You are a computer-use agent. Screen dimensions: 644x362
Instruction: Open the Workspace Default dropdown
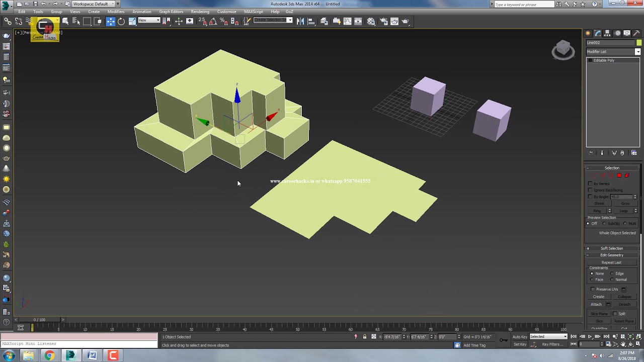point(94,4)
